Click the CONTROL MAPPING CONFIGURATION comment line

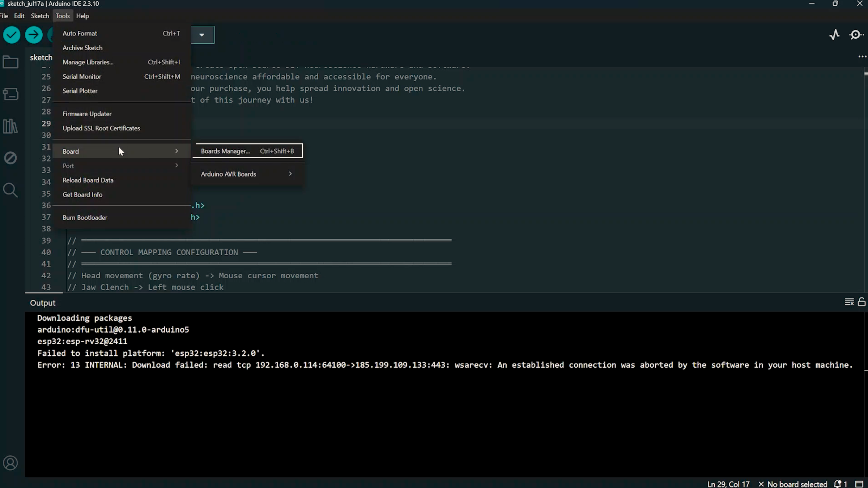pos(162,252)
